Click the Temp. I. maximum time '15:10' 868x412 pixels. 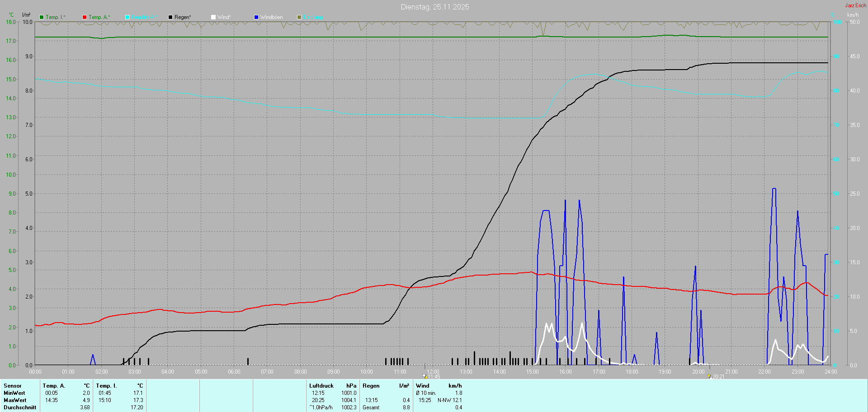105,400
